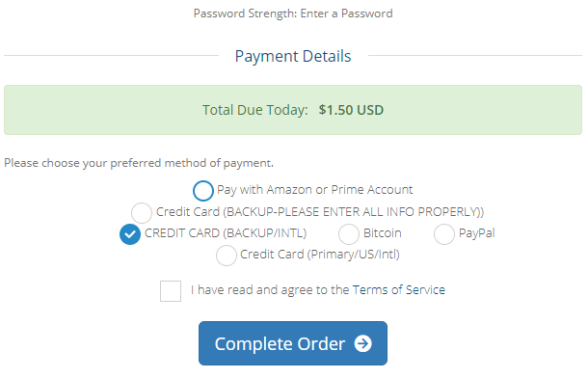The image size is (588, 378).
Task: Click 'Please choose your preferred method of payment' text
Action: (139, 163)
